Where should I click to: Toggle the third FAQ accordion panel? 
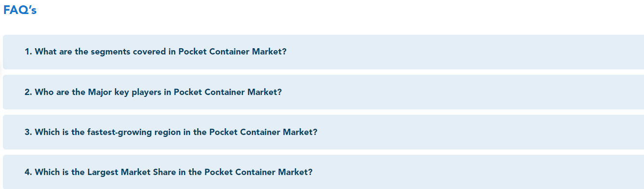click(323, 132)
